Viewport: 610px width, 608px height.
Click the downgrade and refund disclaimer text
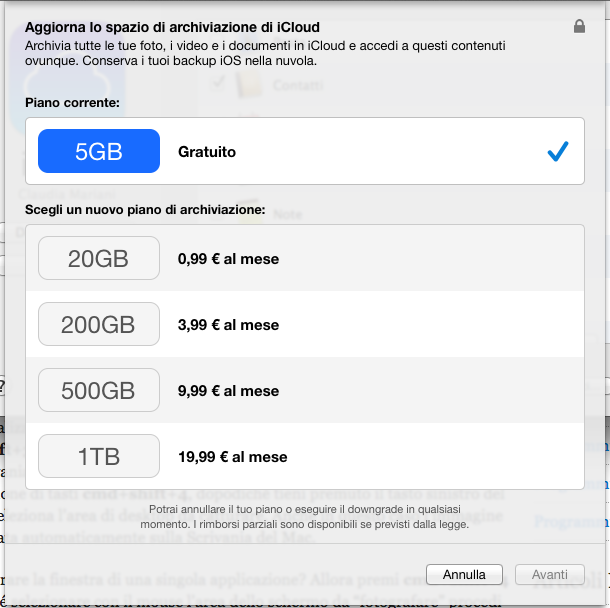(305, 518)
